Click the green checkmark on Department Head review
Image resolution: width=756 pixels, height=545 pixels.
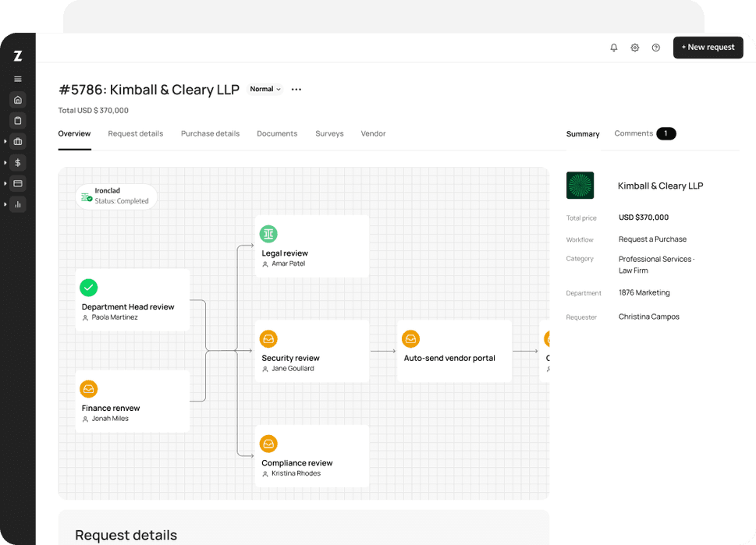coord(88,288)
